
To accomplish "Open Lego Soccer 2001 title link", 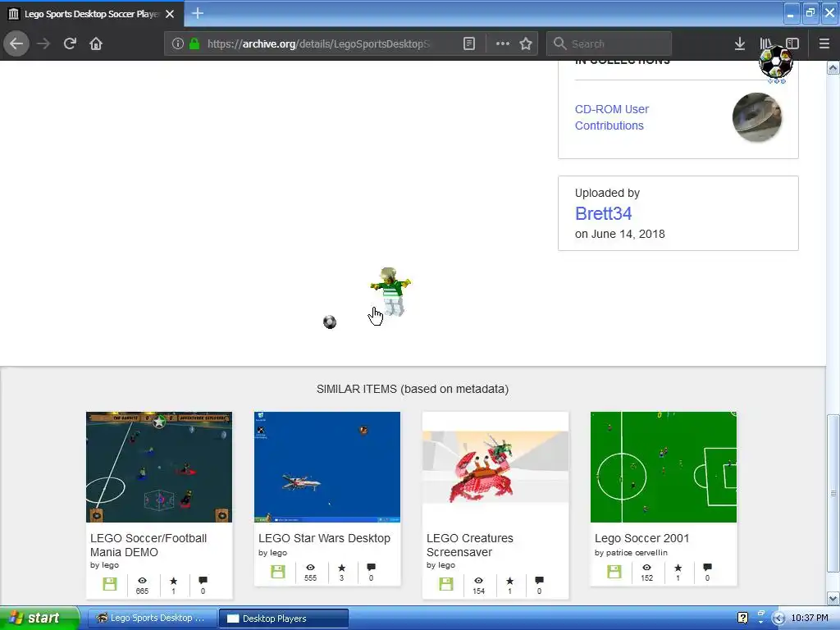I will tap(641, 538).
